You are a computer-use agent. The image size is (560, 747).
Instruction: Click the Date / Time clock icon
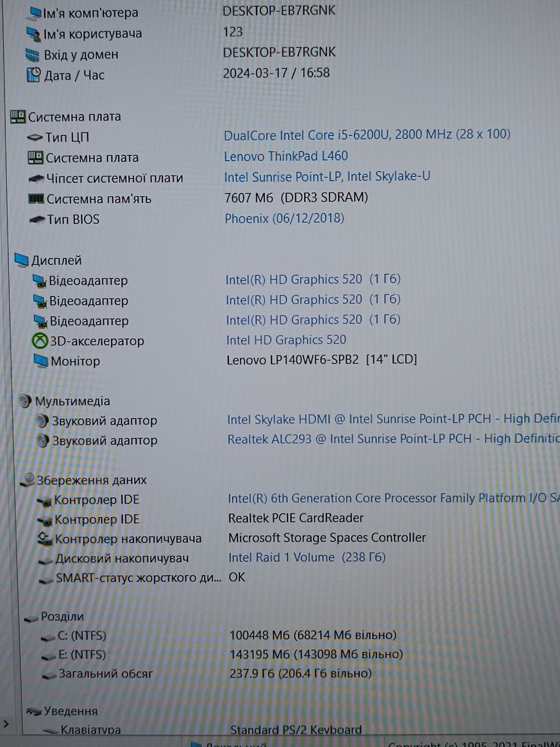click(34, 75)
